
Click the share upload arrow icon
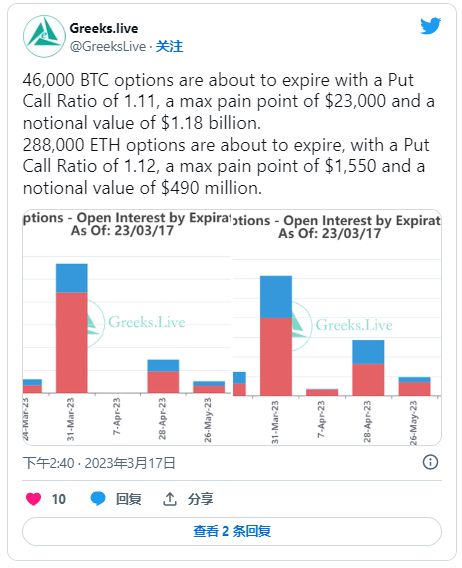[169, 499]
